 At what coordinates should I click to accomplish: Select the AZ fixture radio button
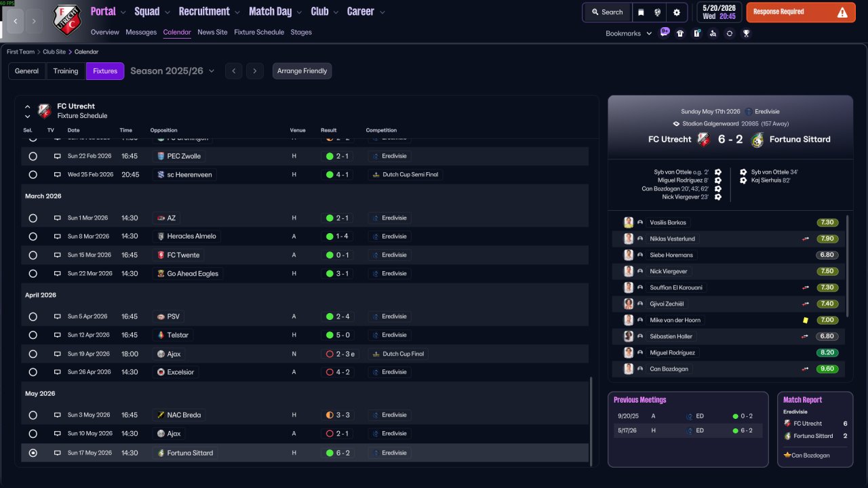33,218
